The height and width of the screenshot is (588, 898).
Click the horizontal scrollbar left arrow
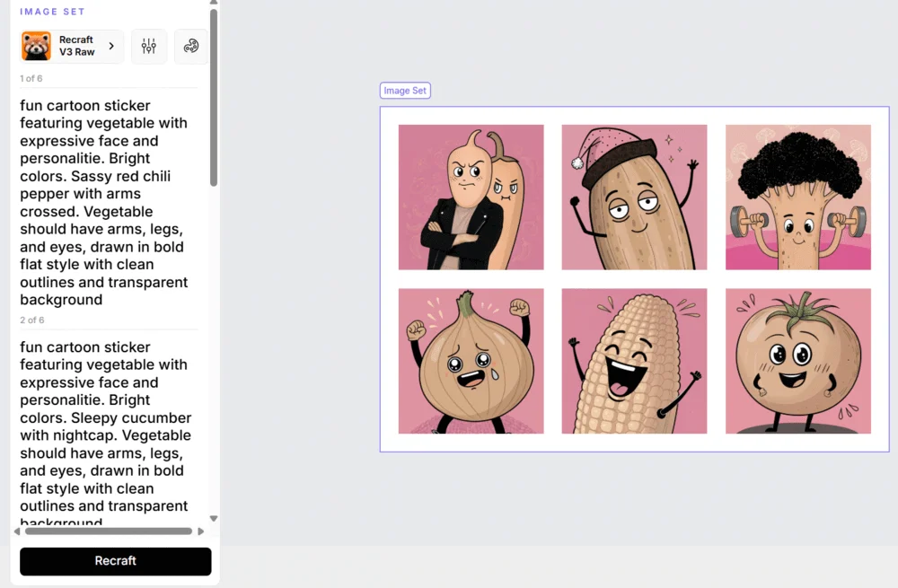(x=17, y=531)
